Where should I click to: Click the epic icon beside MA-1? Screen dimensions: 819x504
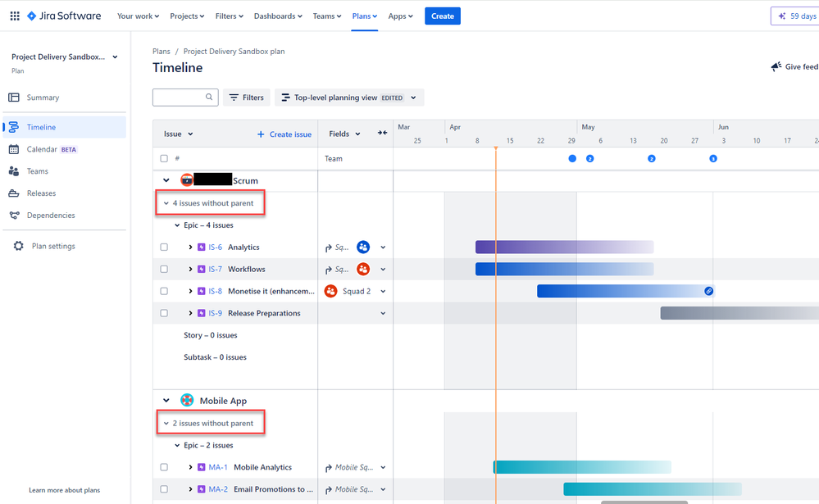click(202, 467)
